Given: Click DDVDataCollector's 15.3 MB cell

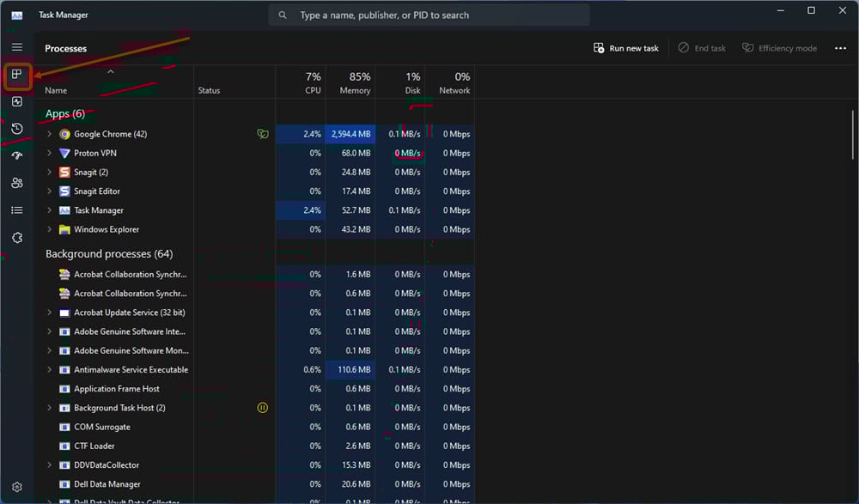Looking at the screenshot, I should (350, 465).
